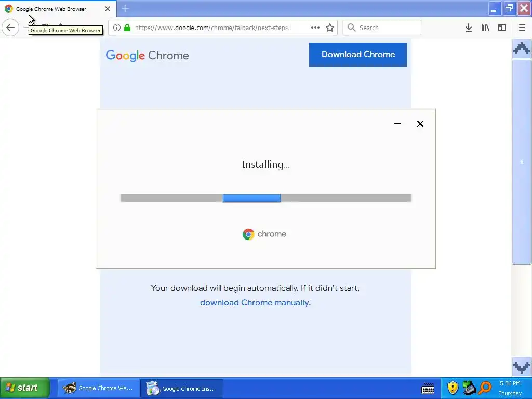Click the vertical scrollbar thumb
This screenshot has height=399, width=532.
pos(522,162)
